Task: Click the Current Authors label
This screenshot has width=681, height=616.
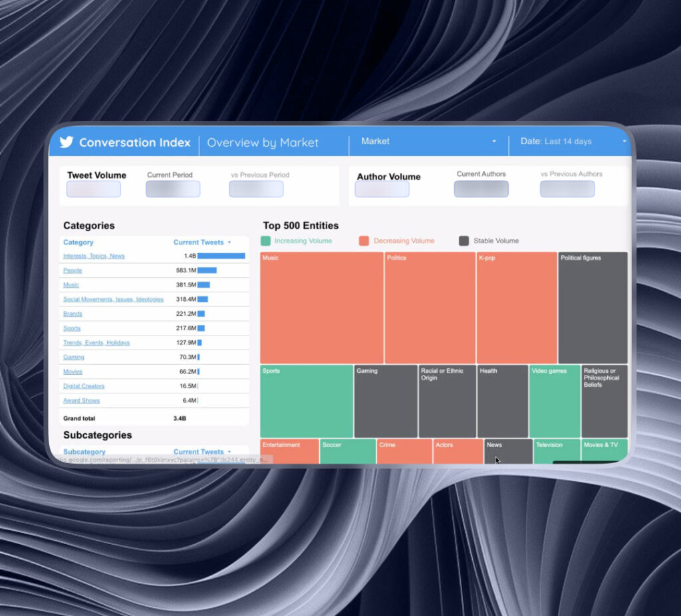Action: [x=481, y=174]
